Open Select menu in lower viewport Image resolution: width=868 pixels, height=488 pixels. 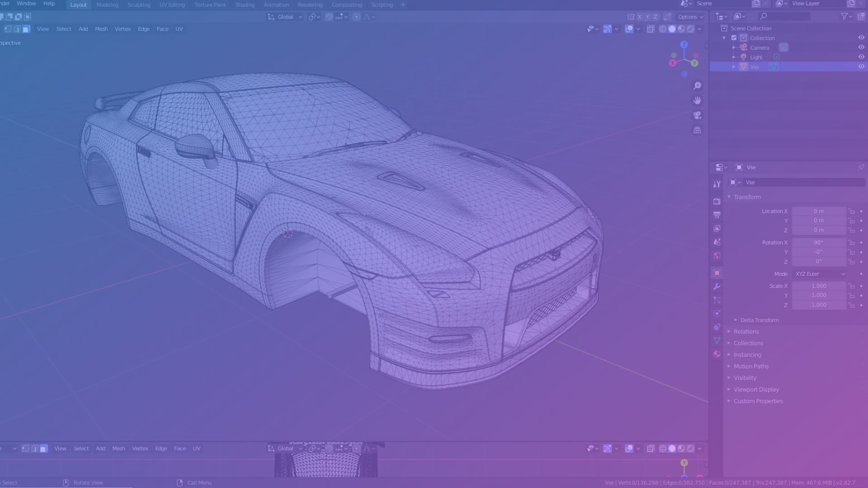click(81, 449)
